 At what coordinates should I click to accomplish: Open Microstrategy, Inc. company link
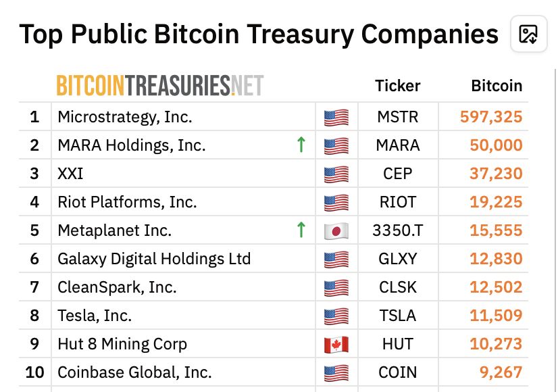(125, 117)
